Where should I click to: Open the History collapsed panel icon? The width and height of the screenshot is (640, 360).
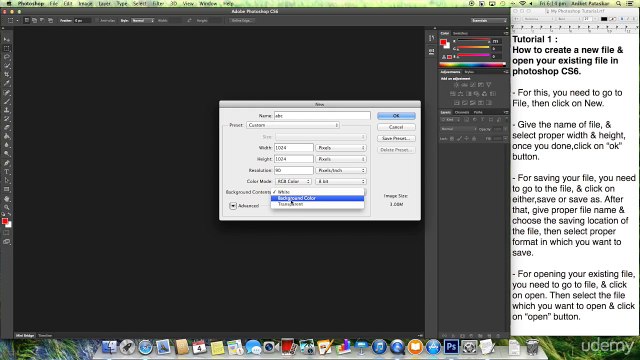pyautogui.click(x=431, y=38)
